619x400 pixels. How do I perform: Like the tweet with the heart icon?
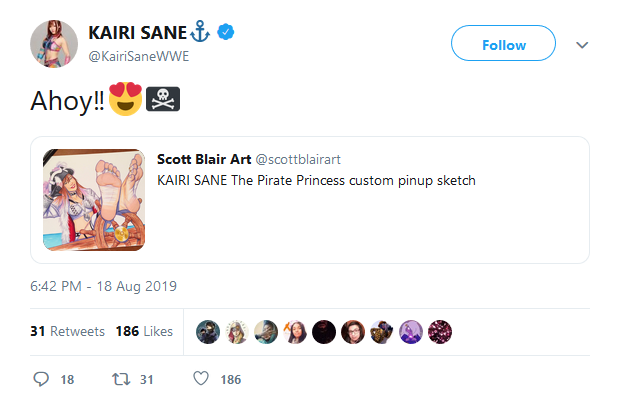click(200, 379)
